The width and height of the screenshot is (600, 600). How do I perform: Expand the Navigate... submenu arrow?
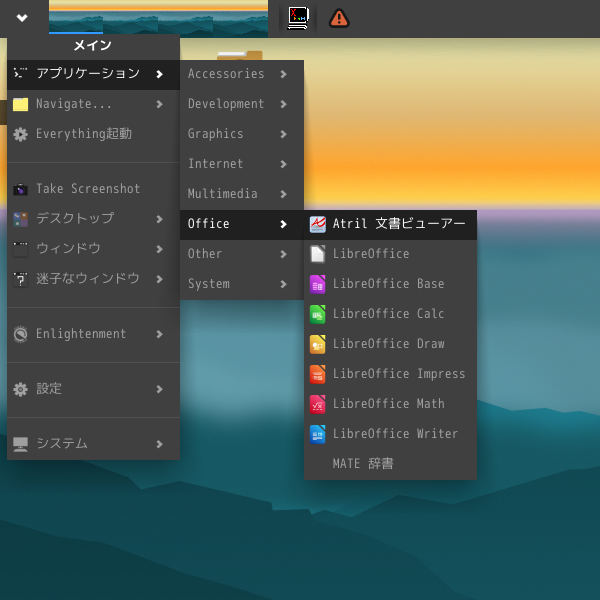(160, 104)
